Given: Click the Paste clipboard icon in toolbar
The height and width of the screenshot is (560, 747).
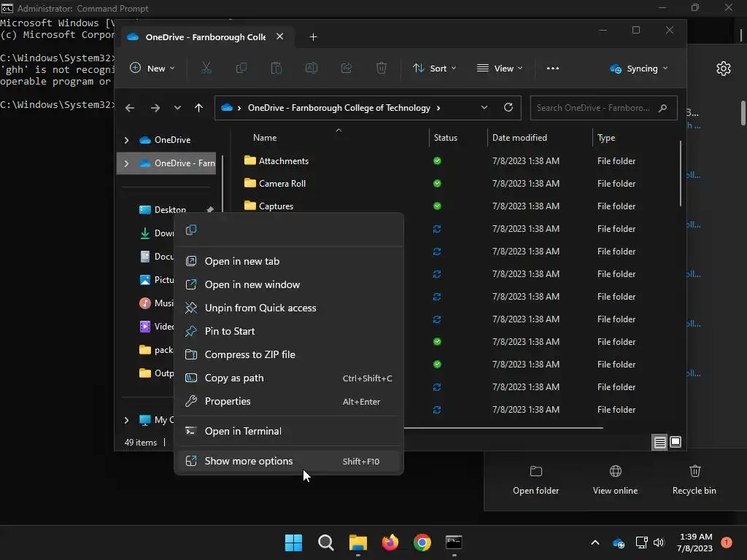Looking at the screenshot, I should pyautogui.click(x=276, y=68).
